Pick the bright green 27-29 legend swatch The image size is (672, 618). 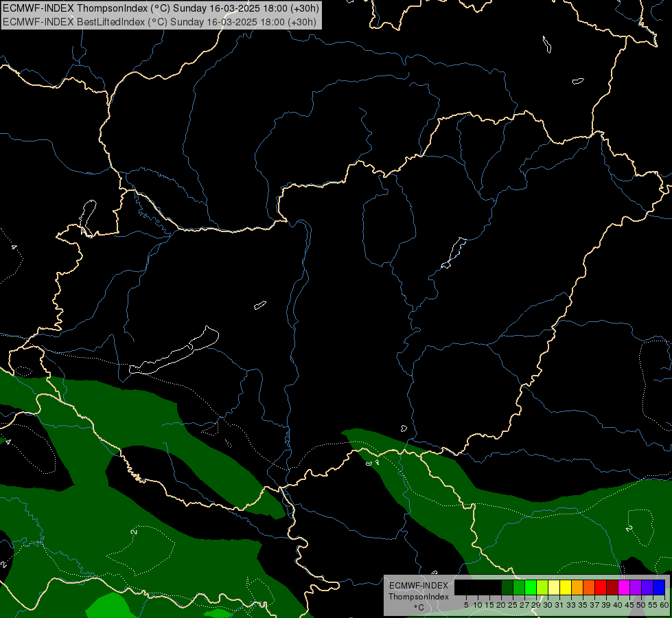point(531,587)
